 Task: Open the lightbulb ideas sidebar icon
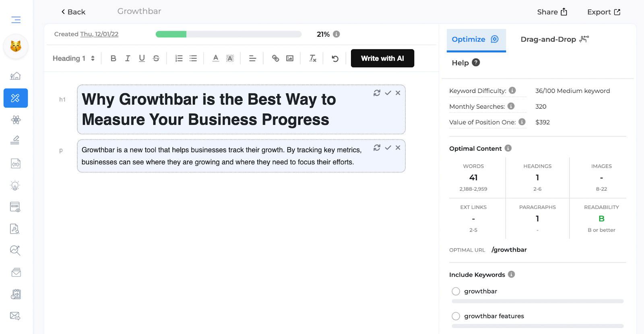pos(15,186)
